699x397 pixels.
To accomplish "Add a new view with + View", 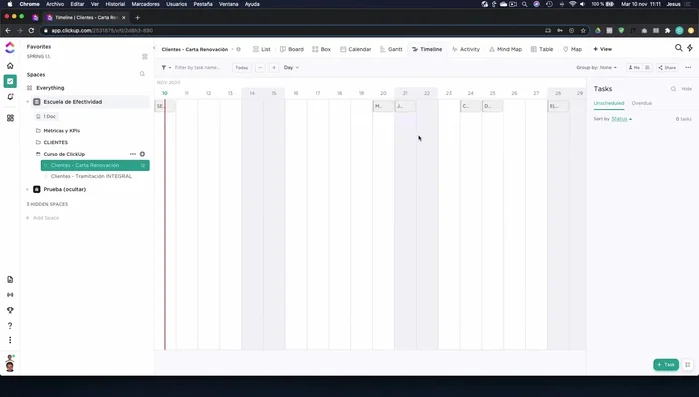I will tap(602, 49).
